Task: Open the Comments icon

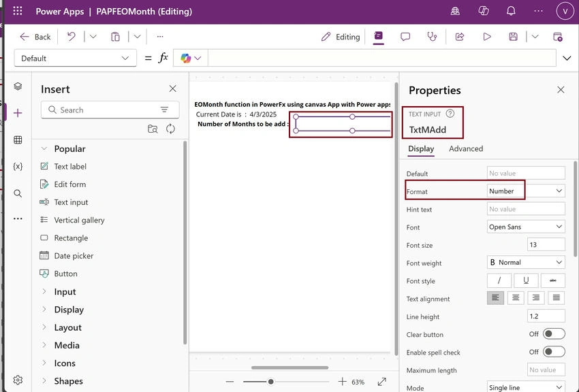Action: coord(405,37)
